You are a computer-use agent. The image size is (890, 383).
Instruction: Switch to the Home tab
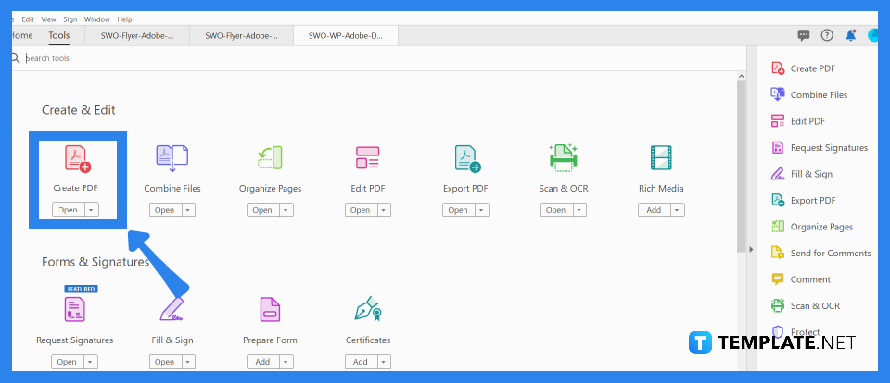click(x=23, y=35)
